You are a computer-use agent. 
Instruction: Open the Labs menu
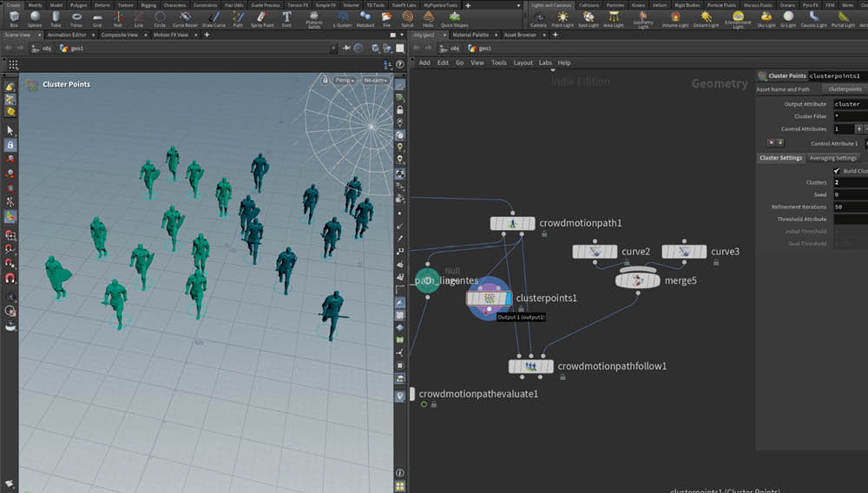pyautogui.click(x=545, y=62)
